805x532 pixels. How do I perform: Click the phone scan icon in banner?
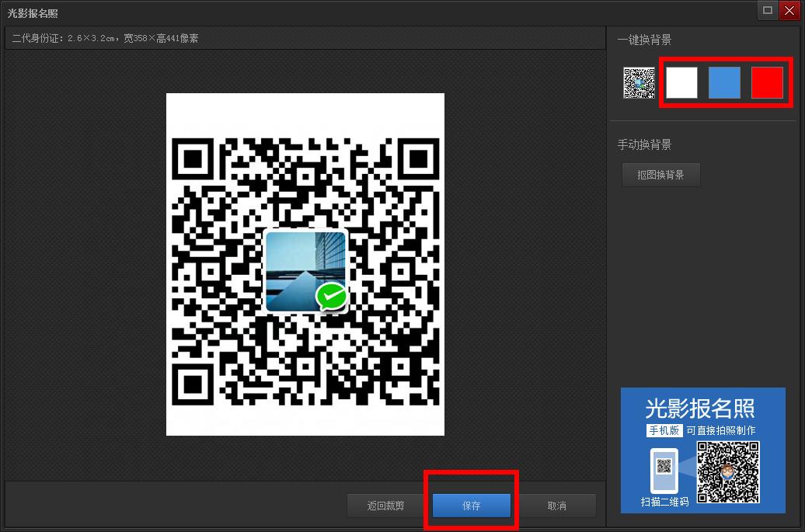pos(664,469)
